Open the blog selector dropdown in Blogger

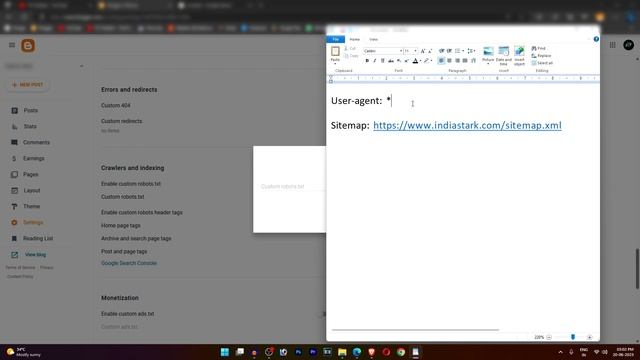click(81, 66)
